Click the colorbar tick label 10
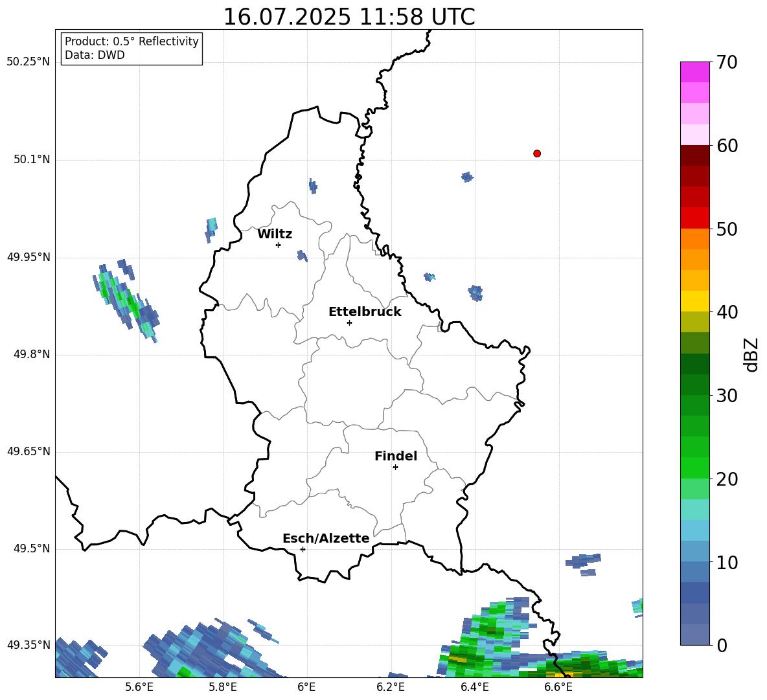767x700 pixels. (727, 563)
